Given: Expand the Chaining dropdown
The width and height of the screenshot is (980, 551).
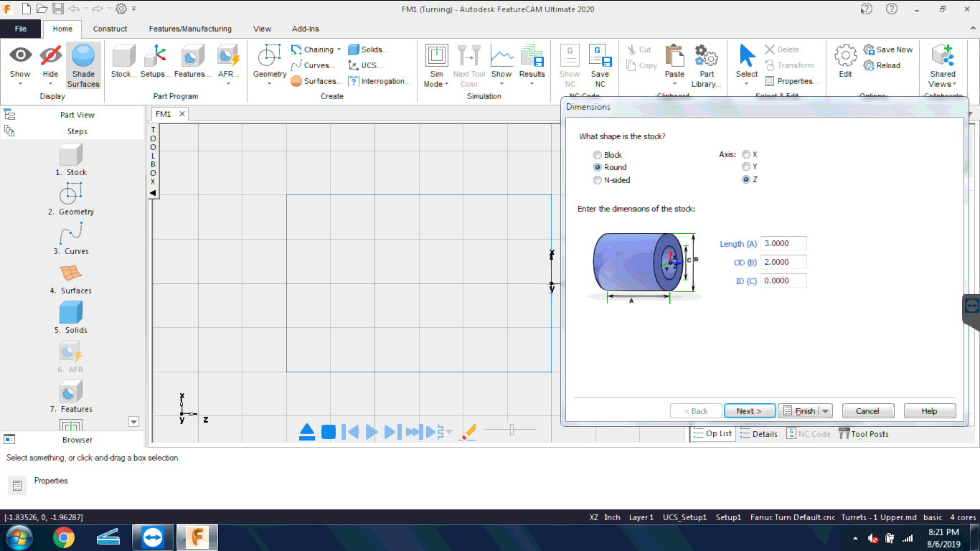Looking at the screenshot, I should [339, 50].
